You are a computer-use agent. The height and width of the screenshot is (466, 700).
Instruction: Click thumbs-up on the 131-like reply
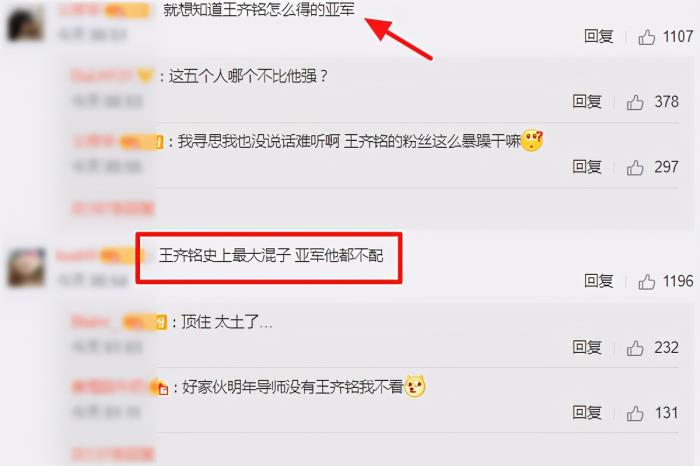click(635, 413)
